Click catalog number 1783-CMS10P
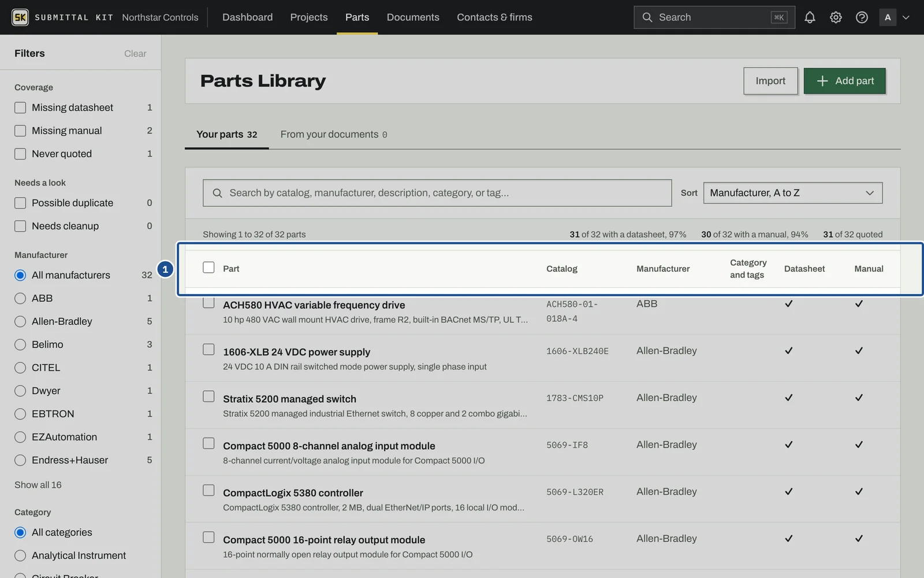Viewport: 924px width, 578px height. [575, 398]
